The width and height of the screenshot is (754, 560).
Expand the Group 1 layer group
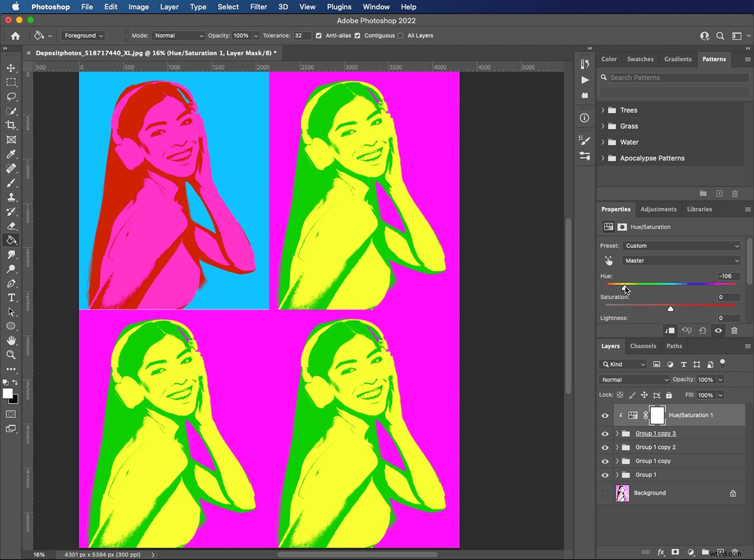click(616, 475)
